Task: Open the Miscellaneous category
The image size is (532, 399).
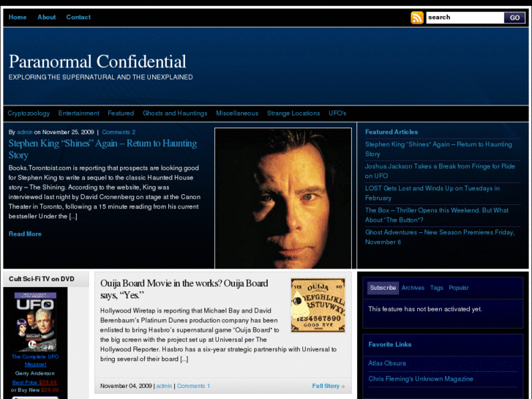Action: coord(237,113)
